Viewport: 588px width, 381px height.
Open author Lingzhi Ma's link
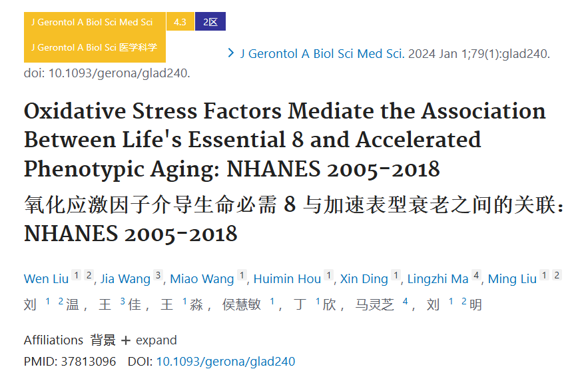(438, 278)
